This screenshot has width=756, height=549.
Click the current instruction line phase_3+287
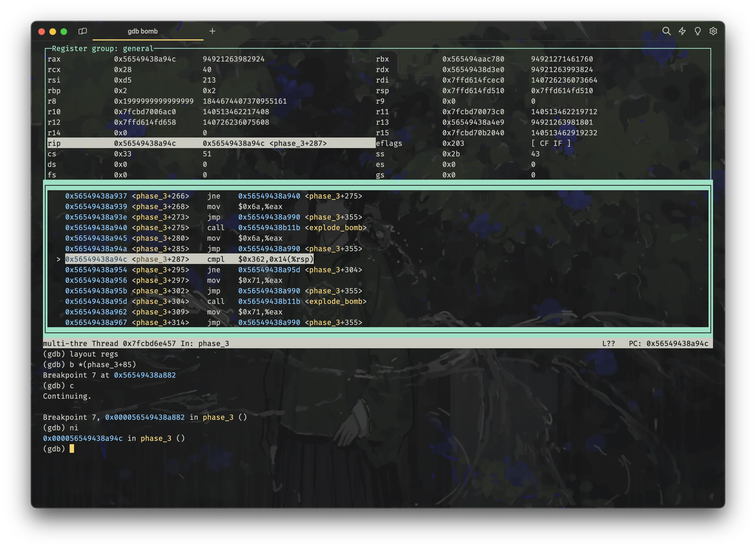pos(189,259)
